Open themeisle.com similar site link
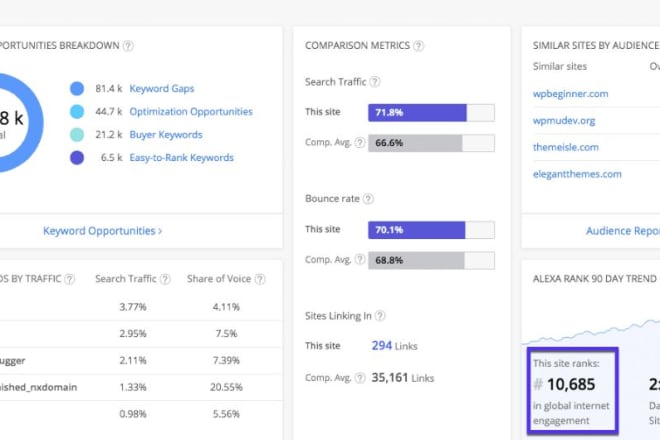 click(x=565, y=147)
